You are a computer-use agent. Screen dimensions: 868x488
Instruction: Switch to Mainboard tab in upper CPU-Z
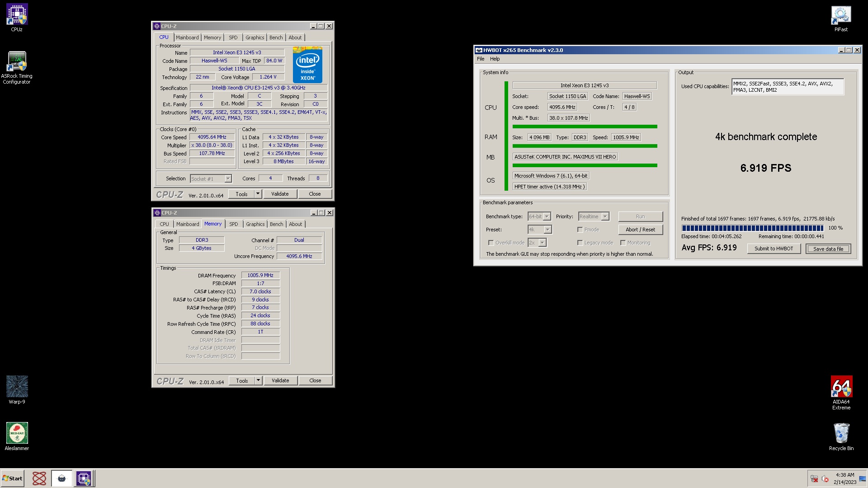[x=187, y=38]
